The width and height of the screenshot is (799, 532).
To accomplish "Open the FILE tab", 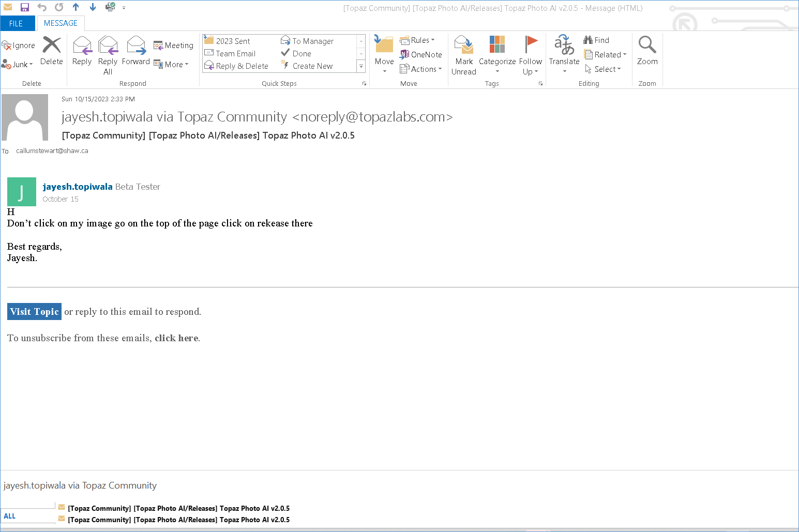I will tap(16, 23).
